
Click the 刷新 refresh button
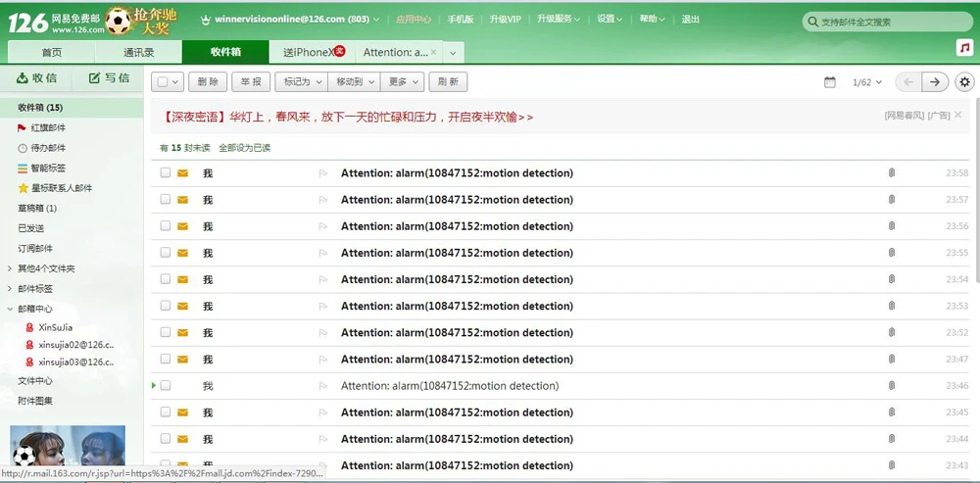[448, 82]
